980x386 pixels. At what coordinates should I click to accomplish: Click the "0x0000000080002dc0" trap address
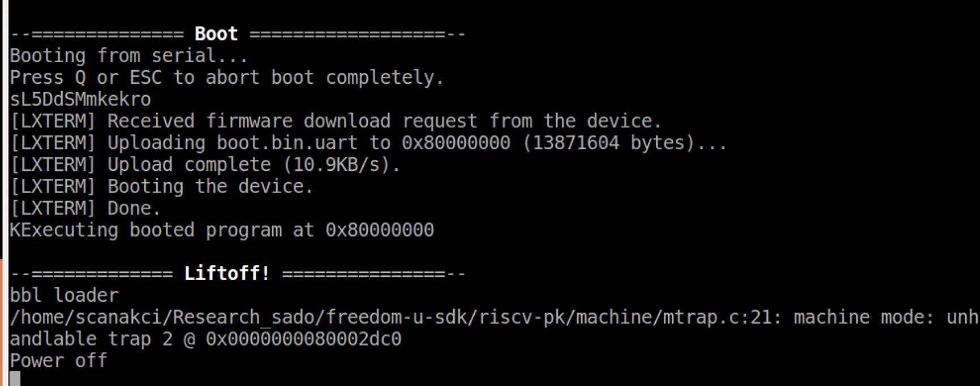pos(303,339)
